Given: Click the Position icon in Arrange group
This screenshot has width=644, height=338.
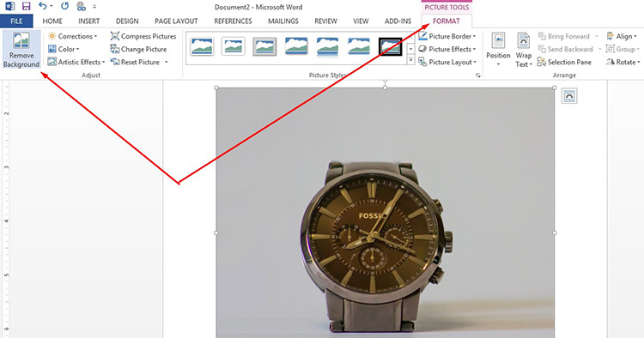Looking at the screenshot, I should (498, 49).
